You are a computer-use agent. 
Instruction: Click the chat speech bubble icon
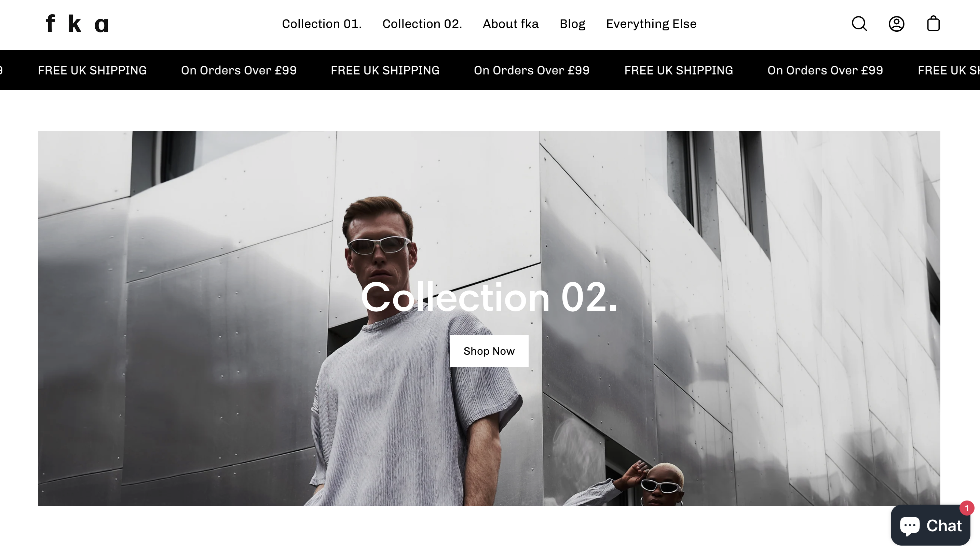click(x=910, y=526)
